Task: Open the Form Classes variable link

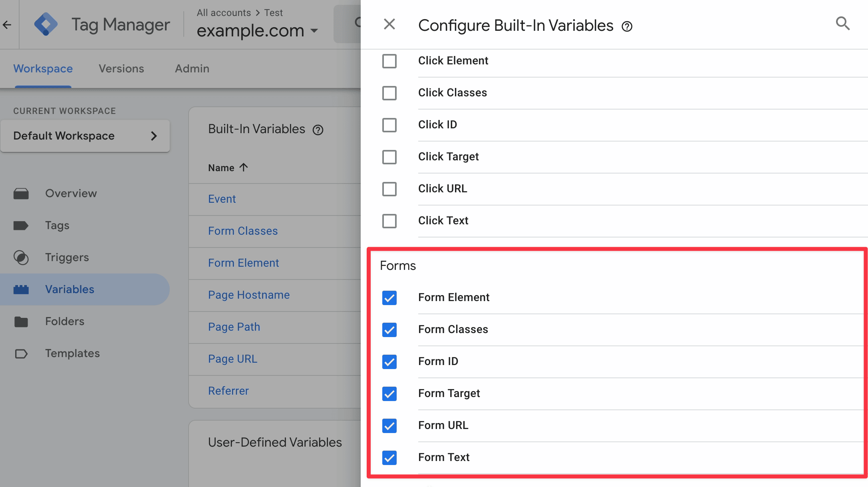Action: [x=243, y=231]
